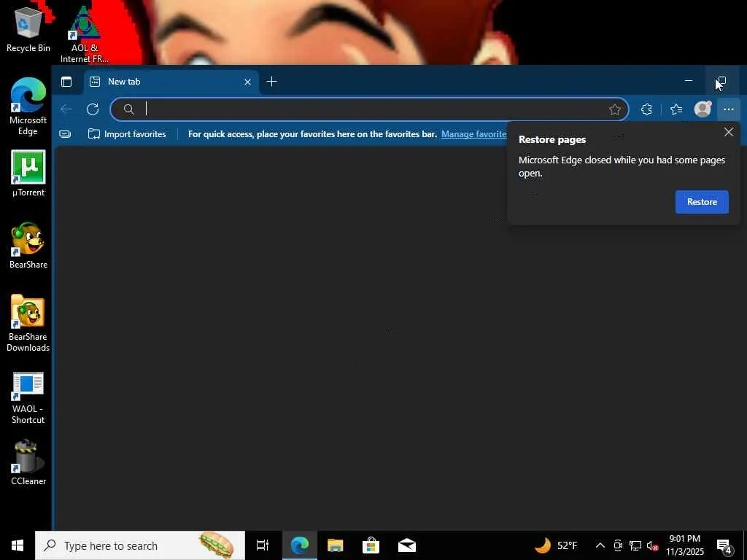Open Mail from the taskbar
747x560 pixels.
pos(407,545)
